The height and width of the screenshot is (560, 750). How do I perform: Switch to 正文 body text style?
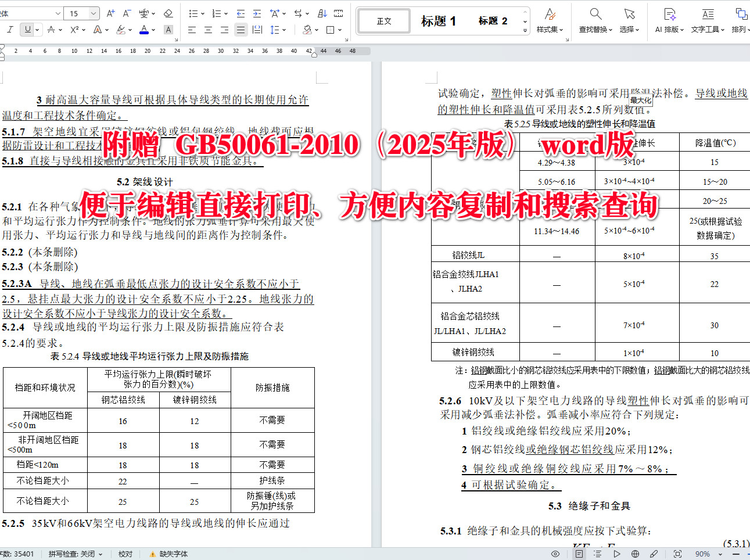coord(383,20)
